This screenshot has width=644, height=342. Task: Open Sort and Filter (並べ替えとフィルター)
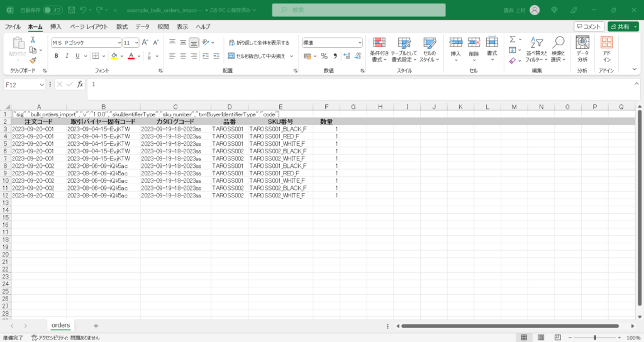pyautogui.click(x=536, y=50)
